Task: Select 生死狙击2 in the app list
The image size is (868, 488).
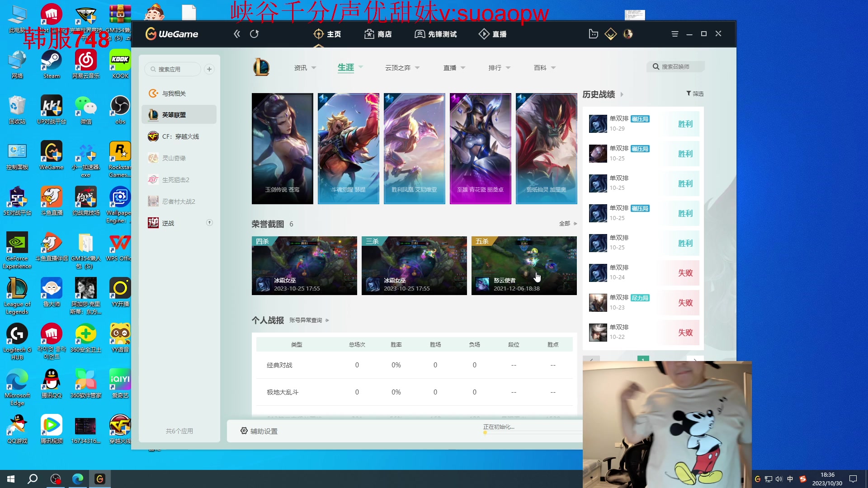Action: click(x=179, y=180)
